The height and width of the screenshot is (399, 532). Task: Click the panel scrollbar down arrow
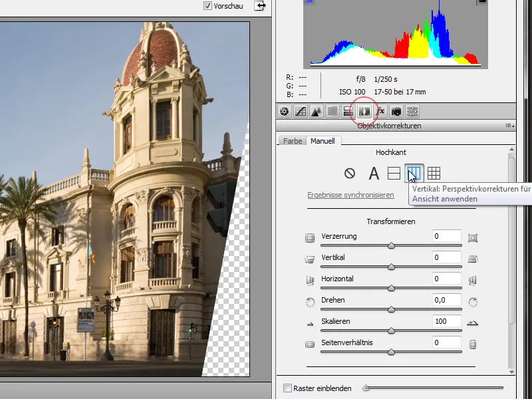[x=511, y=372]
